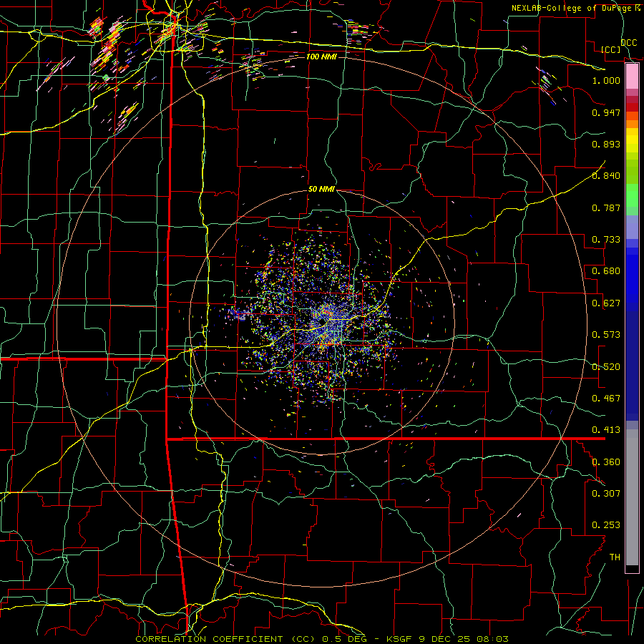Viewport: 644px width, 644px height.
Task: Pick the pink segment of the color bar
Action: click(x=632, y=77)
